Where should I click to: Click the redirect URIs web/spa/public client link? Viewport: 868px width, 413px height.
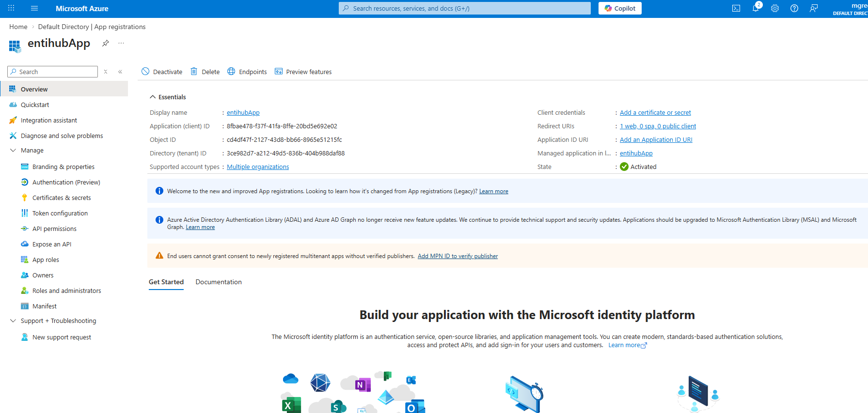click(x=658, y=126)
